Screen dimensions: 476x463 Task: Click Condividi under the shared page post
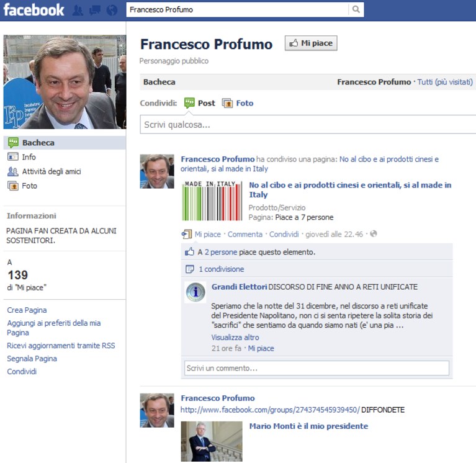point(284,235)
